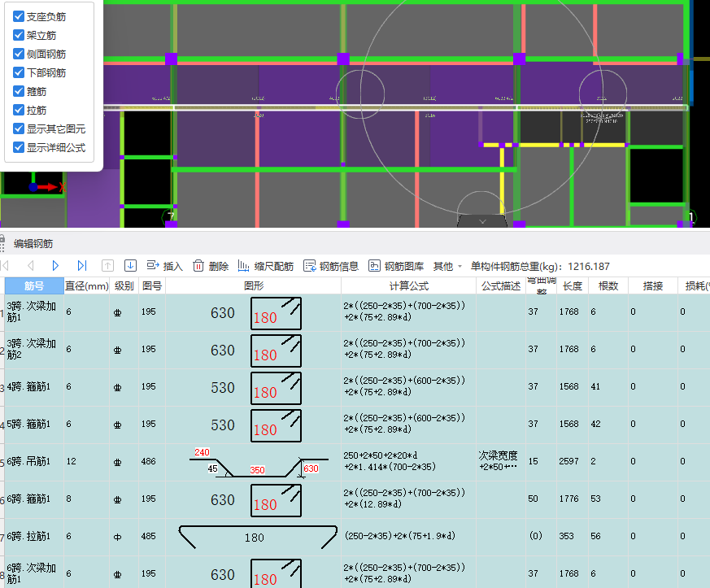Click stirrup shape diagram of 4跨.箍筋1

[276, 388]
